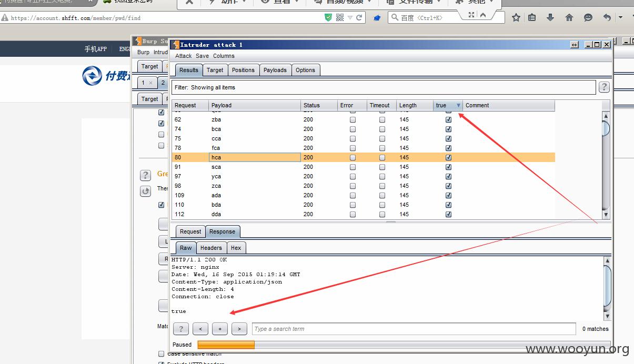Click the fullscreen expand icon on floating toolbar
The image size is (634, 364).
471,15
